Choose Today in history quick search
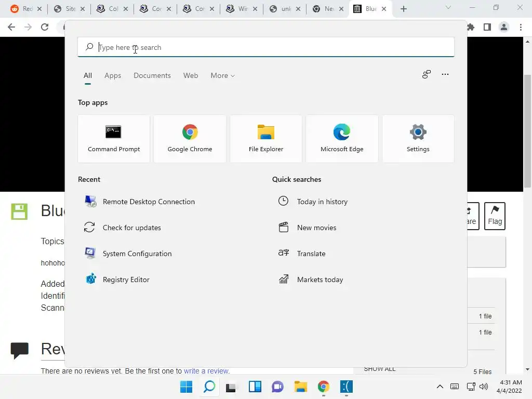This screenshot has width=532, height=399. click(x=313, y=202)
